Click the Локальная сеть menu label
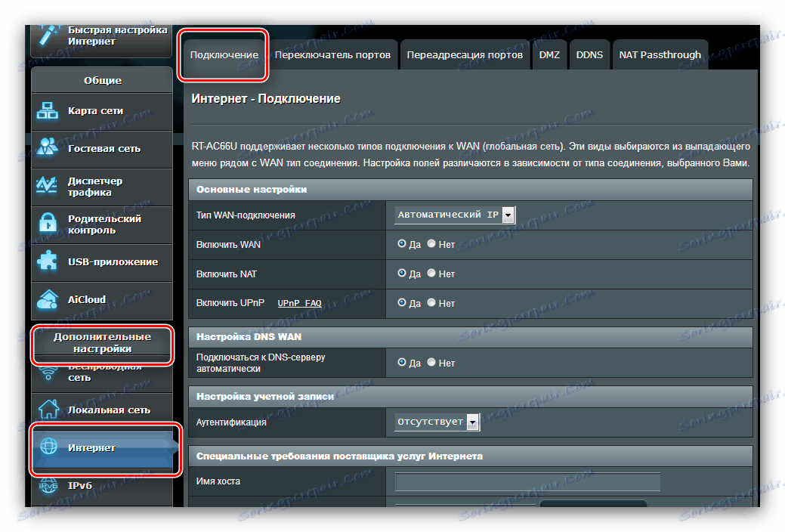 pyautogui.click(x=109, y=410)
